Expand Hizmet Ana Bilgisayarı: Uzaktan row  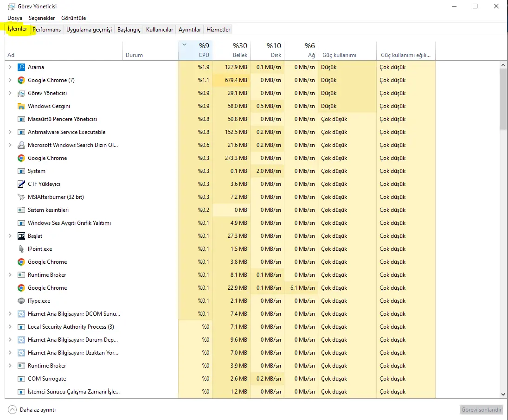pos(10,353)
